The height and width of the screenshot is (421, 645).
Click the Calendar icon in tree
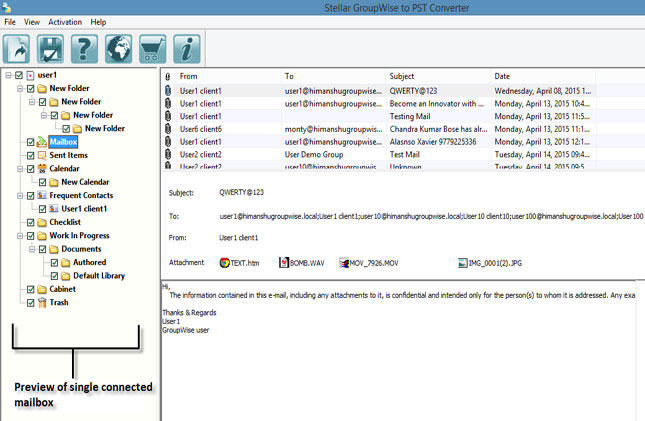(42, 169)
